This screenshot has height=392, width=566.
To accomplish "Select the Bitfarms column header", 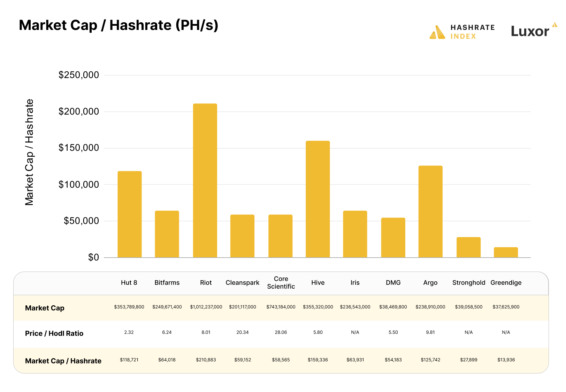I will pyautogui.click(x=167, y=282).
